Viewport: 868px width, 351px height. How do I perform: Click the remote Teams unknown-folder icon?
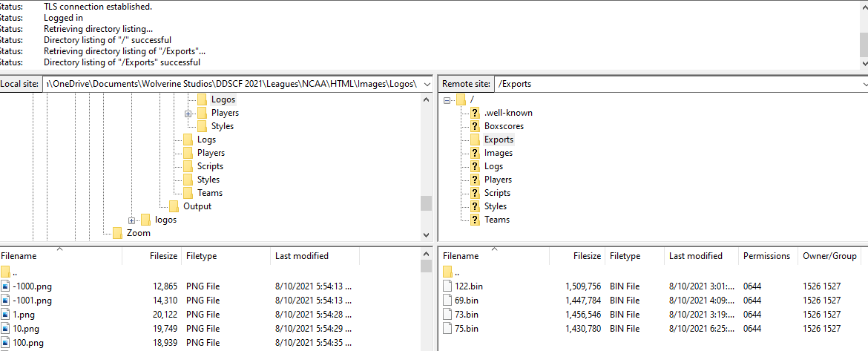(474, 219)
